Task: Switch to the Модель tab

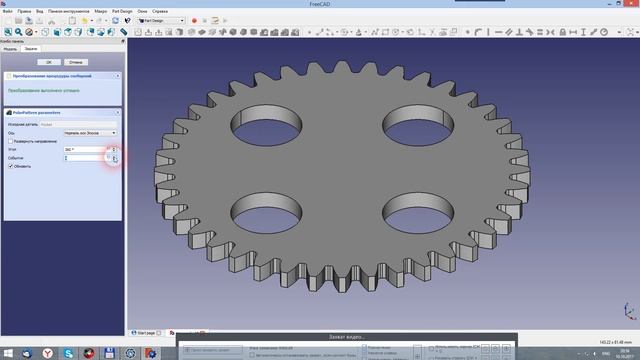Action: pyautogui.click(x=10, y=49)
